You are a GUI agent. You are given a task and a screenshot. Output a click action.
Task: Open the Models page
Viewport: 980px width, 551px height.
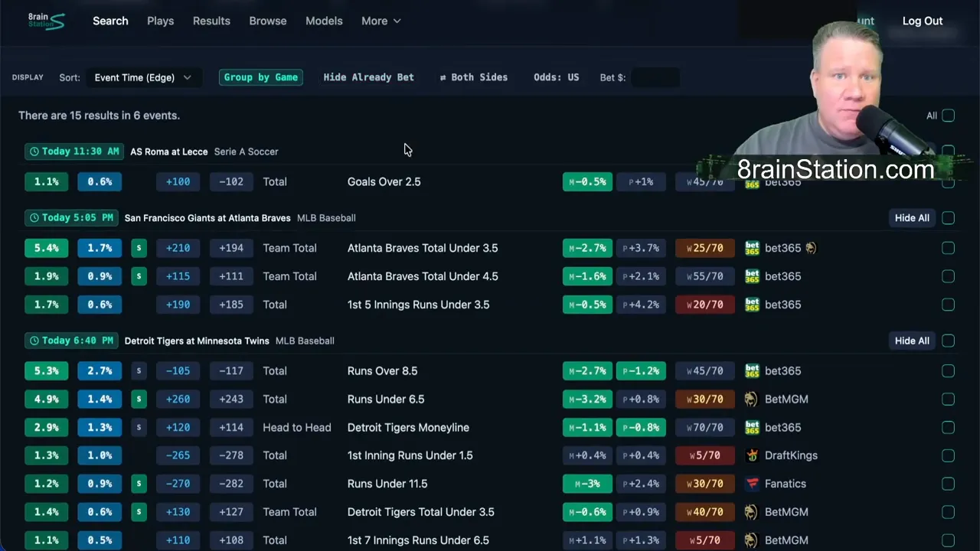324,21
